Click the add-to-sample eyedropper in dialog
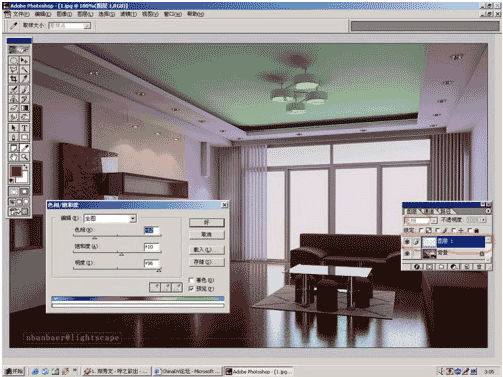 tap(166, 287)
